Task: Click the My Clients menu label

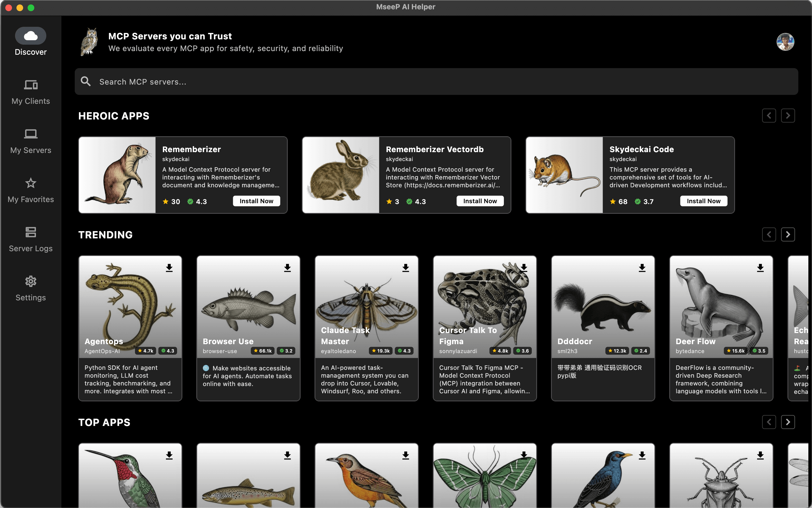Action: click(x=31, y=101)
